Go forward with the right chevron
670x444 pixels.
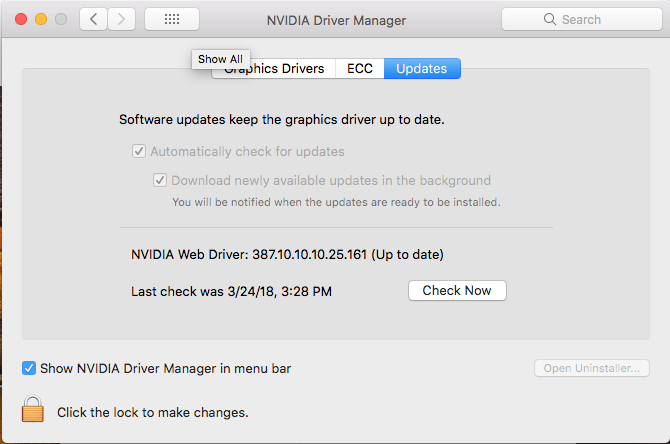121,19
